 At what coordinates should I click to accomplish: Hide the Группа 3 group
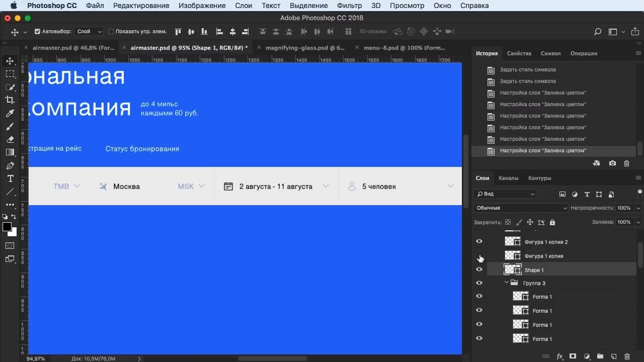479,283
